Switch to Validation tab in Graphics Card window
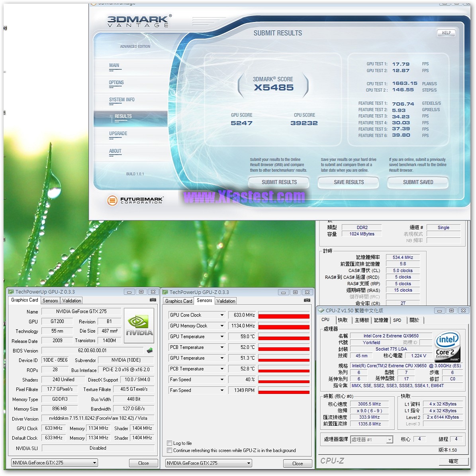 coord(72,301)
